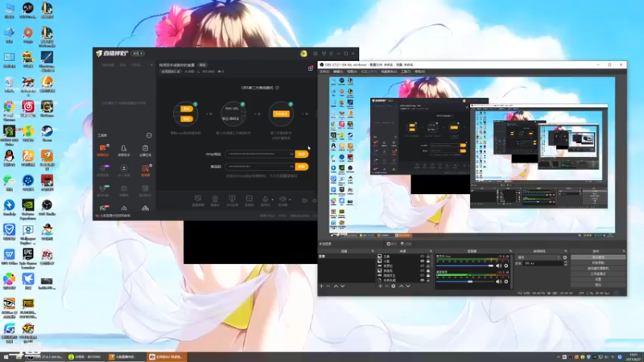The height and width of the screenshot is (362, 644).
Task: Add a new scene in OBS scenes panel
Action: point(321,286)
